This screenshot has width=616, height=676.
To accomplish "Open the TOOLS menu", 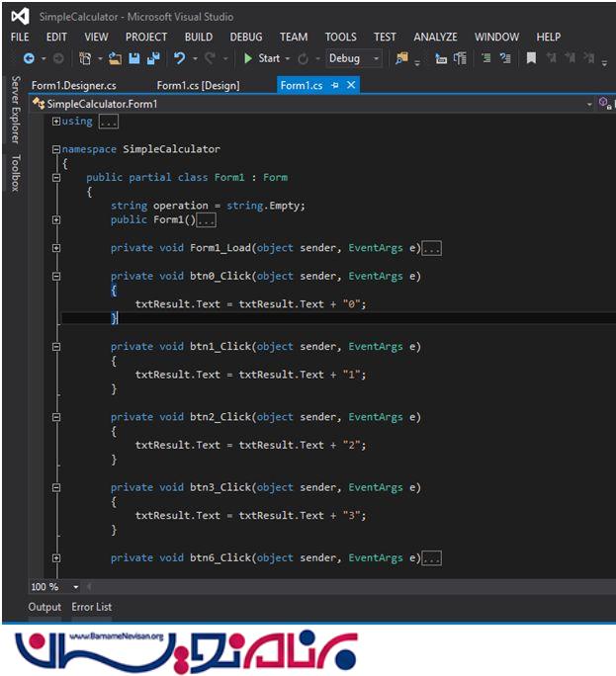I will click(341, 38).
